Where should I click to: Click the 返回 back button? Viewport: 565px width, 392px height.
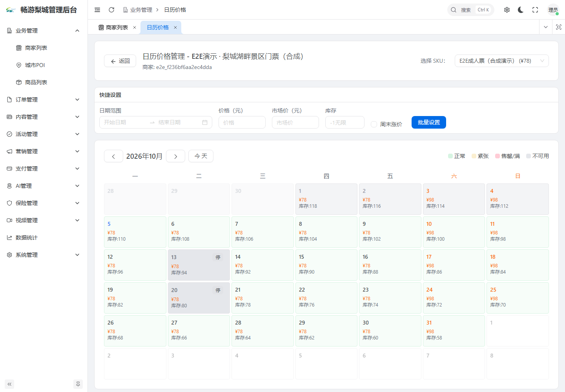point(120,61)
